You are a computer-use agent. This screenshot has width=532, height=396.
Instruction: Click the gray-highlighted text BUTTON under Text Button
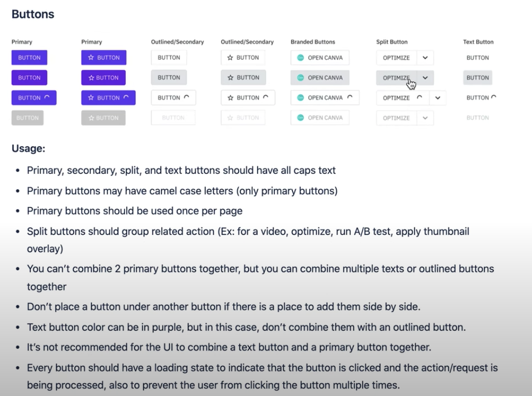pyautogui.click(x=477, y=78)
